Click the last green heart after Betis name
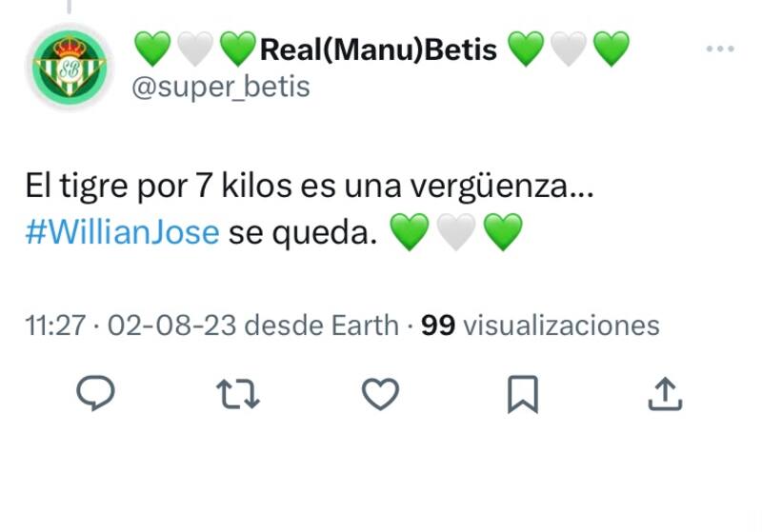The width and height of the screenshot is (762, 532). pos(612,48)
